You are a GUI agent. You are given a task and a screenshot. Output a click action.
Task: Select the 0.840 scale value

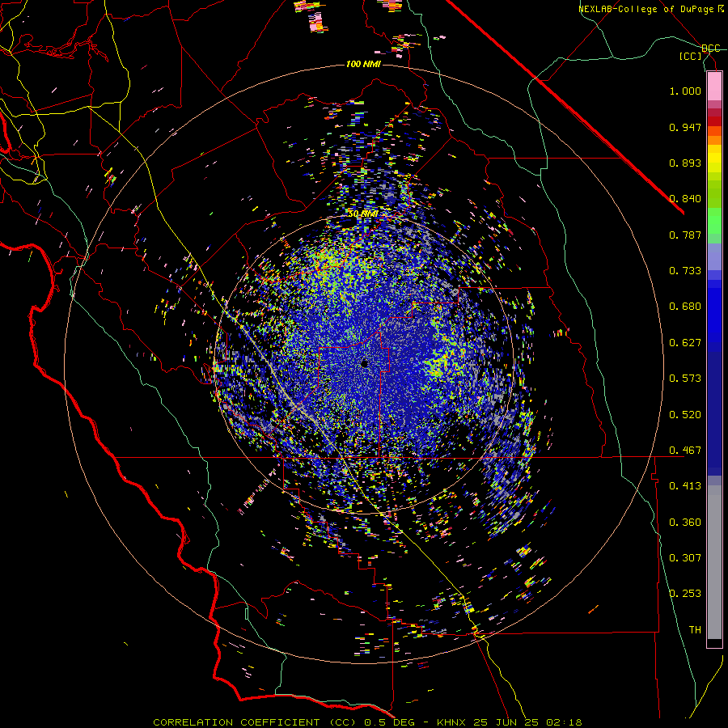click(x=685, y=199)
